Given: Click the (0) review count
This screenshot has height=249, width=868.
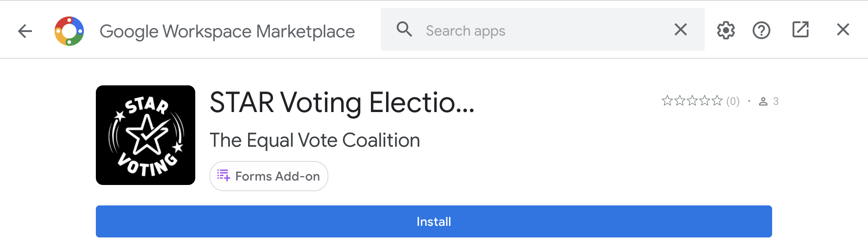Looking at the screenshot, I should [733, 101].
